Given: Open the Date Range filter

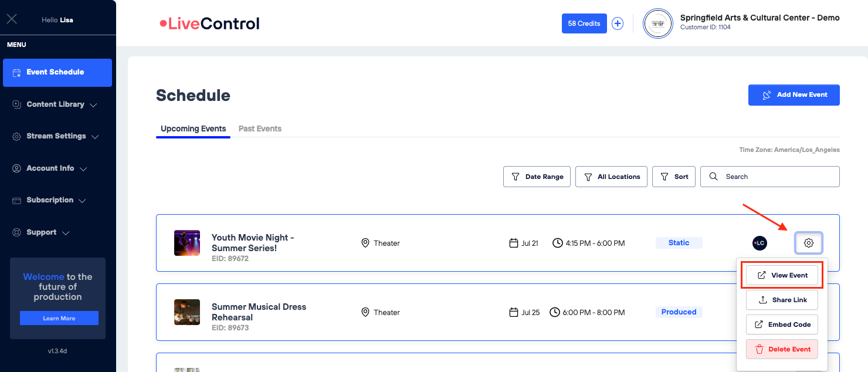Looking at the screenshot, I should tap(537, 177).
